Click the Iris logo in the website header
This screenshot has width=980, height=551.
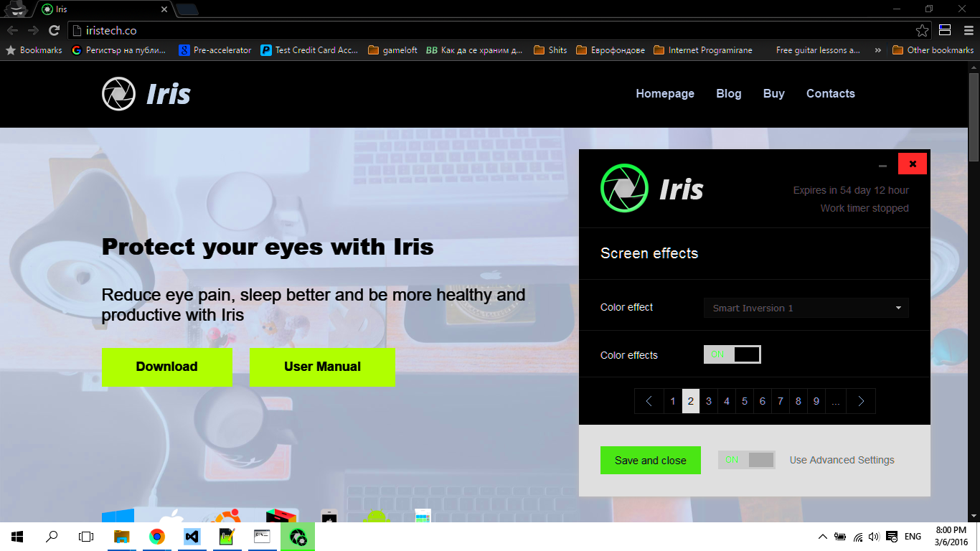click(146, 93)
